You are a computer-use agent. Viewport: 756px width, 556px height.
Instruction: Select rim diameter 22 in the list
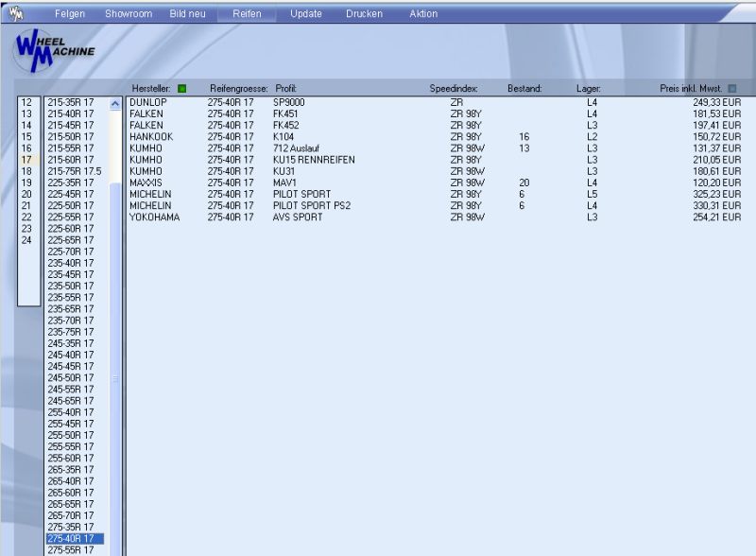point(28,217)
